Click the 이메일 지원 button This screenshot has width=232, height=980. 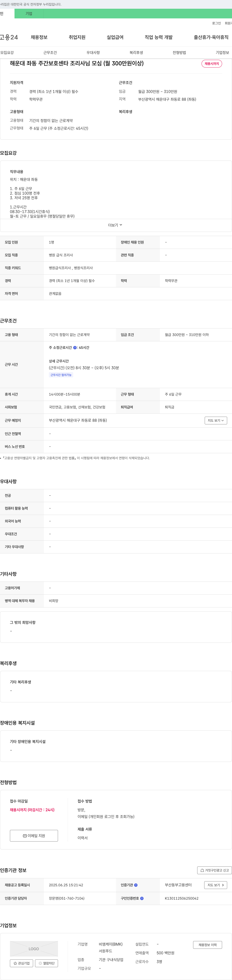point(34,836)
